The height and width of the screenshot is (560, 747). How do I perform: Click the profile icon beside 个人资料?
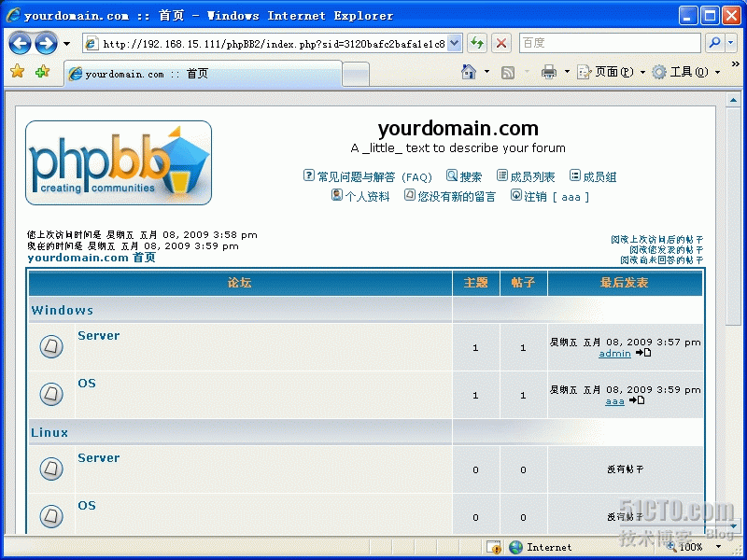[337, 195]
